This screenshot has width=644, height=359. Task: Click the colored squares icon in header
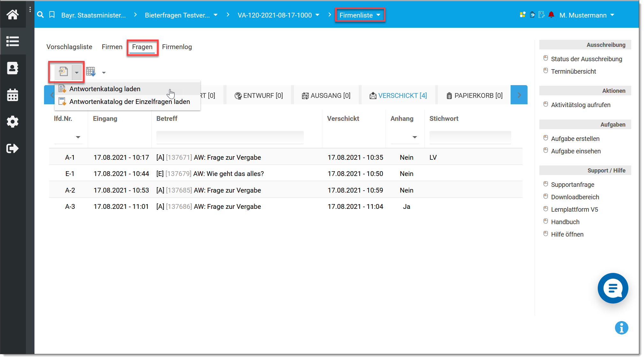[x=522, y=15]
